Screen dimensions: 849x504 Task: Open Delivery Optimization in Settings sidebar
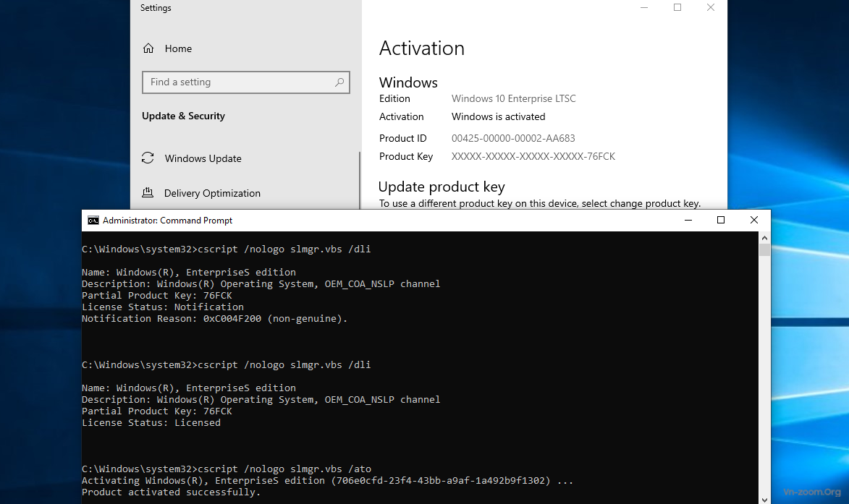point(212,193)
